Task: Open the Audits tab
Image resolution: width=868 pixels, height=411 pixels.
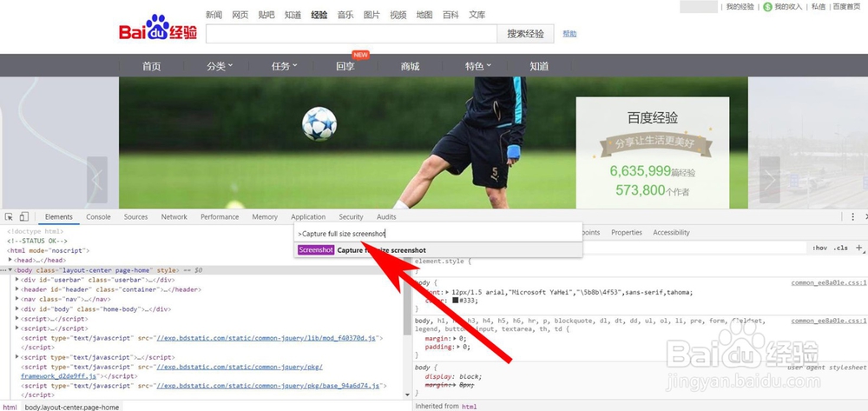Action: coord(386,216)
